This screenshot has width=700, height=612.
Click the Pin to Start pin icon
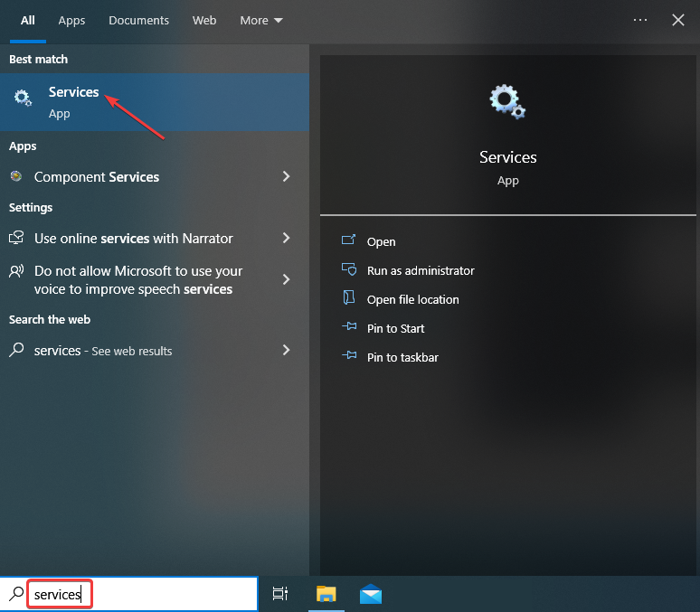pyautogui.click(x=349, y=326)
